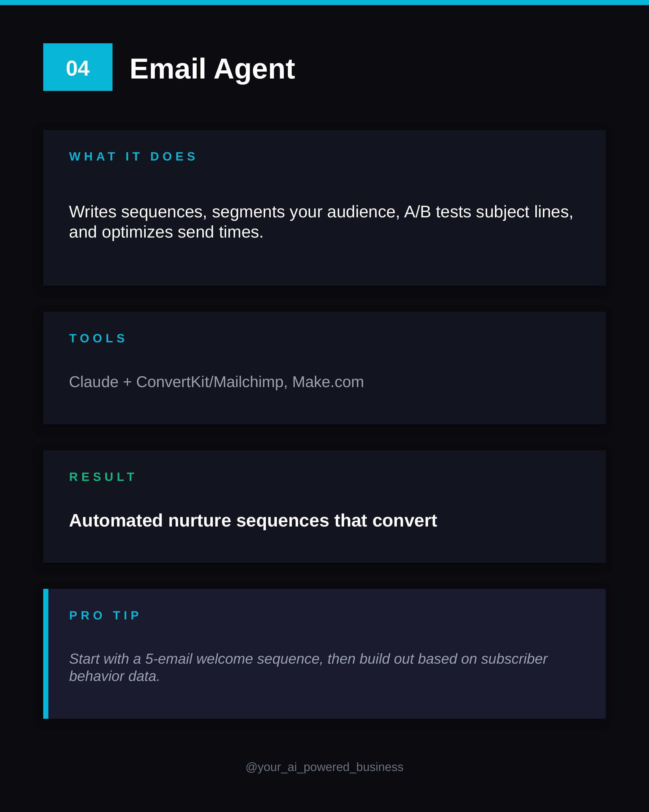Select the sentence starting 'Writes sequences'
The width and height of the screenshot is (649, 812).
coord(321,222)
